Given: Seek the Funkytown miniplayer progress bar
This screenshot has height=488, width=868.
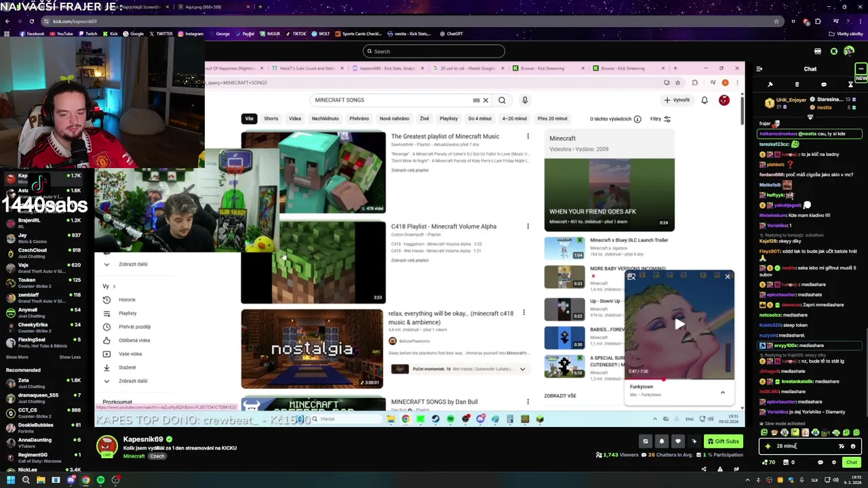Looking at the screenshot, I should pos(678,380).
